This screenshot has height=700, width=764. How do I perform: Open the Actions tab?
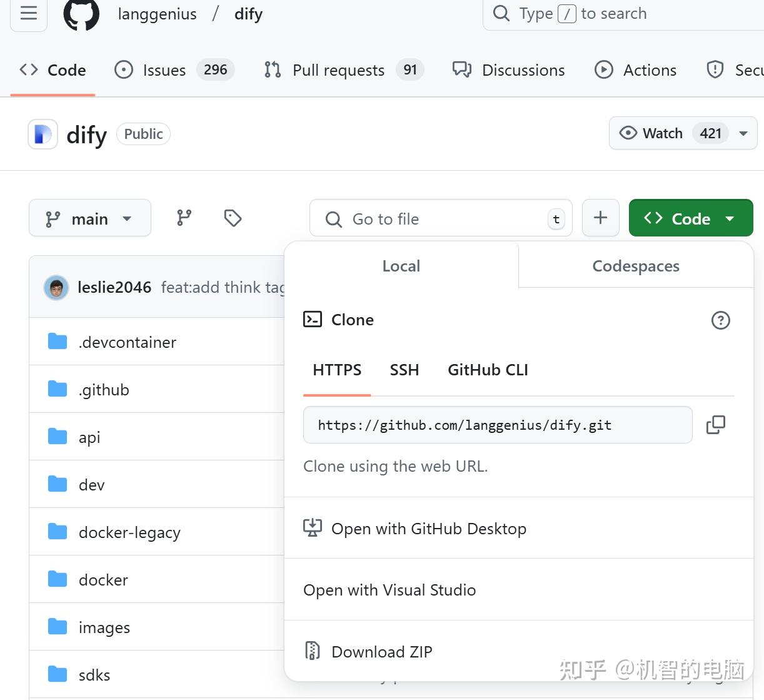pos(635,70)
